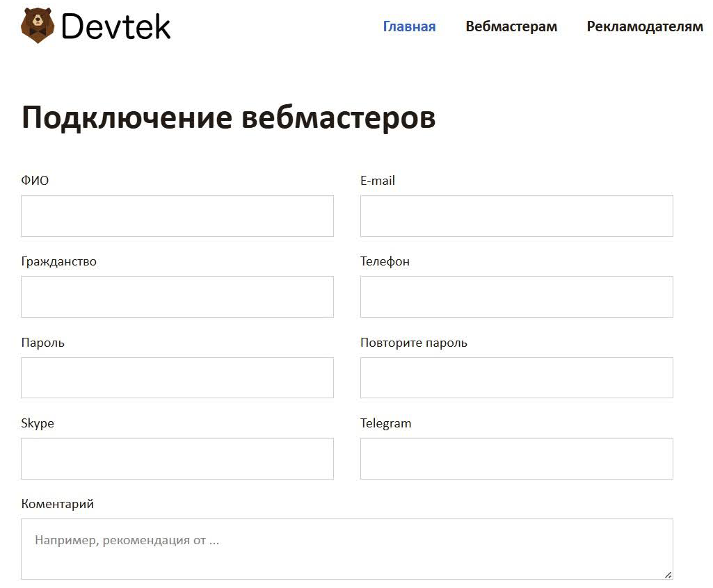Image resolution: width=713 pixels, height=588 pixels.
Task: Click the Telegram field label
Action: point(385,423)
